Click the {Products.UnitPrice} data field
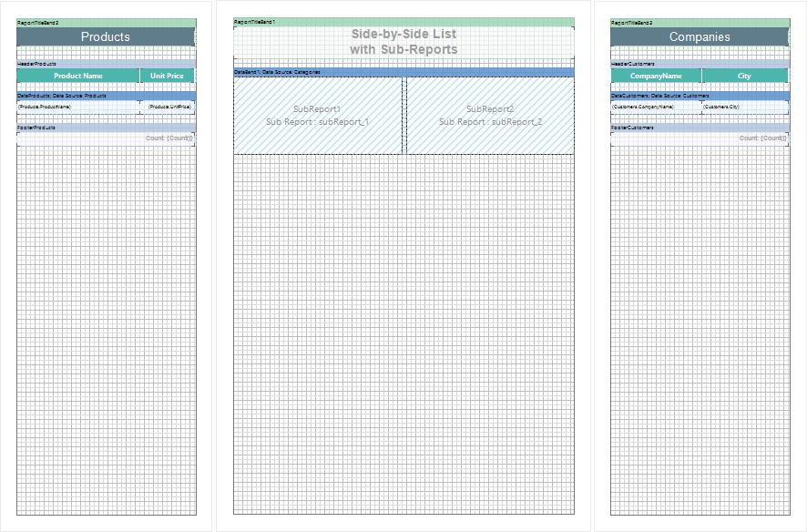This screenshot has height=532, width=807. point(169,107)
